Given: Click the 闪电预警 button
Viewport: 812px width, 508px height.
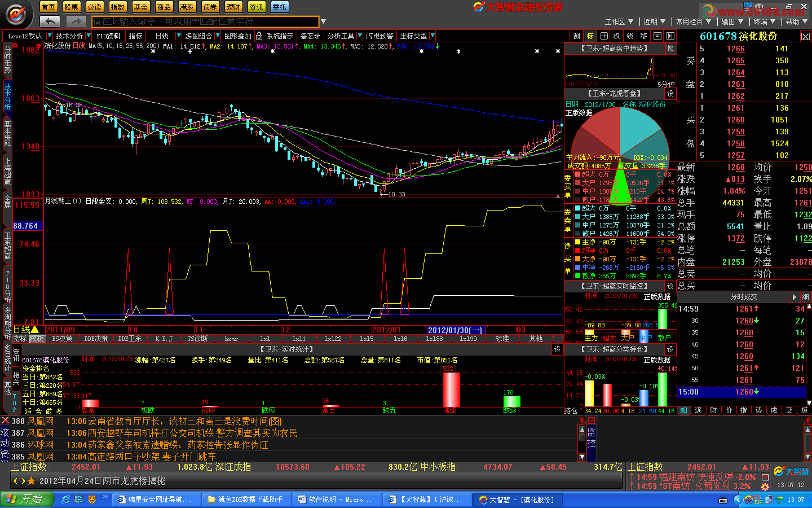Looking at the screenshot, I should tap(380, 36).
